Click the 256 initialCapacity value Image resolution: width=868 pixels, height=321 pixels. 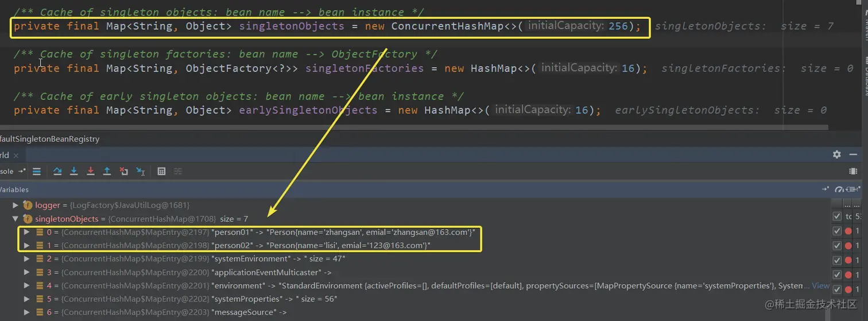(618, 26)
